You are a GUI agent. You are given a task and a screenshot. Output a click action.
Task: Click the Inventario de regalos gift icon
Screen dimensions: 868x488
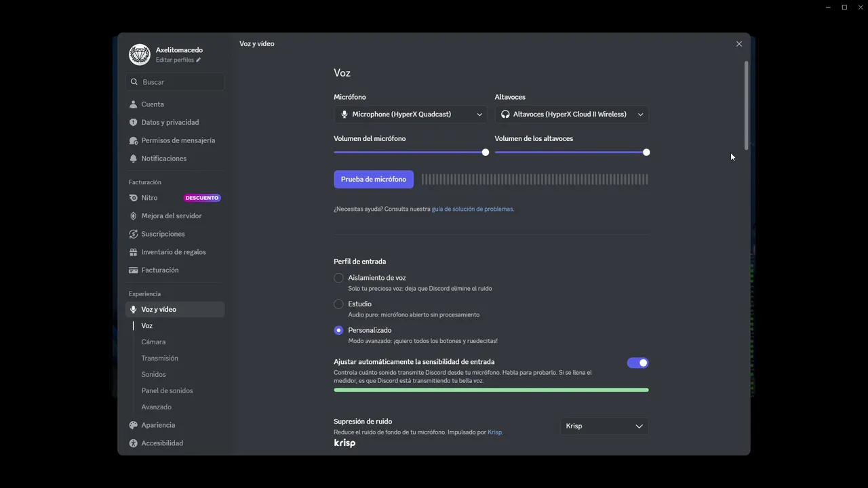(x=133, y=252)
